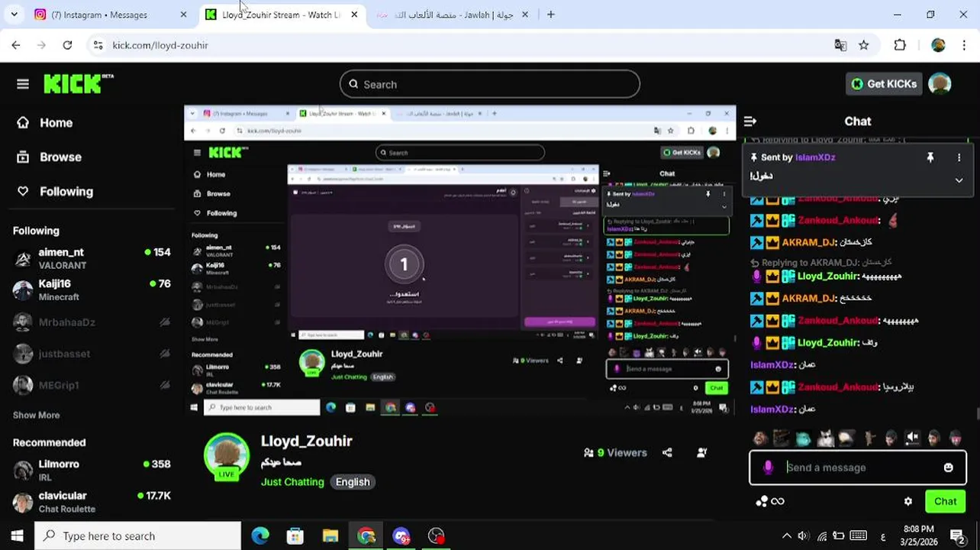
Task: Open the Windows Start menu
Action: 17,535
